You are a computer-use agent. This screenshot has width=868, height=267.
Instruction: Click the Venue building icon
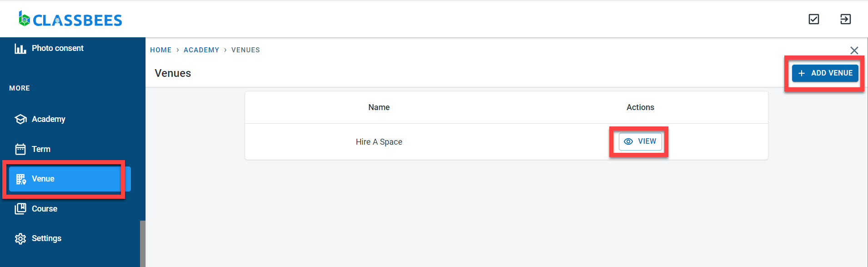[x=21, y=179]
